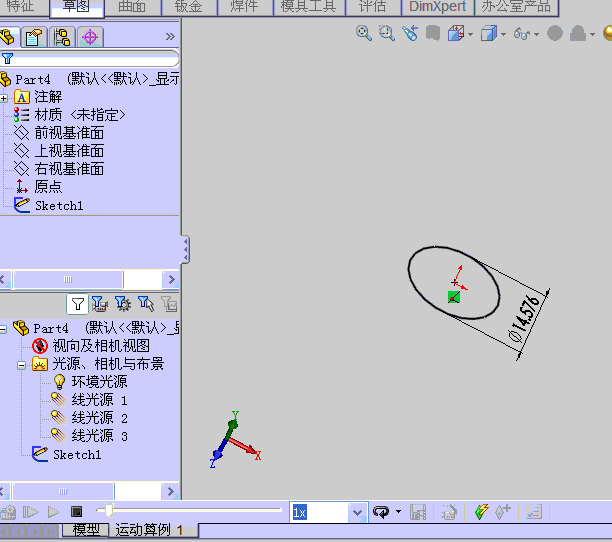Click the Previous View icon
612x542 pixels.
(x=410, y=33)
